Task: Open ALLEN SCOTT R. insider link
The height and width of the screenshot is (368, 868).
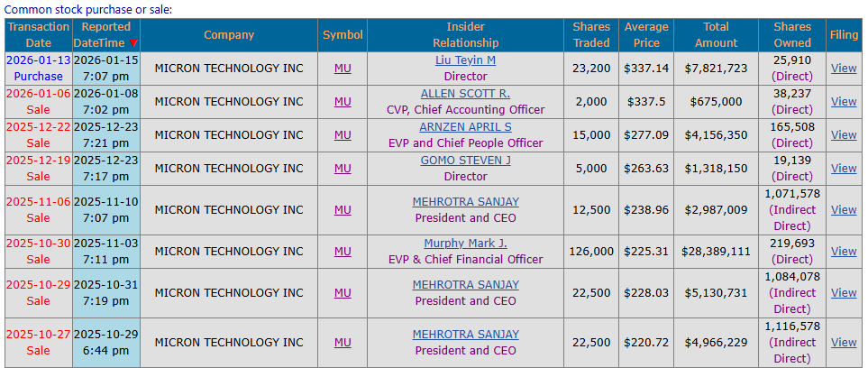Action: click(466, 93)
